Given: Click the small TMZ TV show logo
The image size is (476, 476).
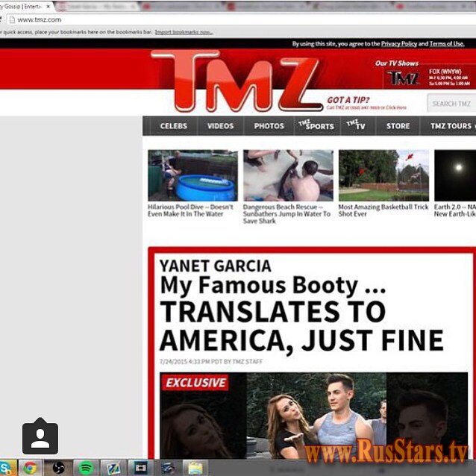Looking at the screenshot, I should click(403, 78).
